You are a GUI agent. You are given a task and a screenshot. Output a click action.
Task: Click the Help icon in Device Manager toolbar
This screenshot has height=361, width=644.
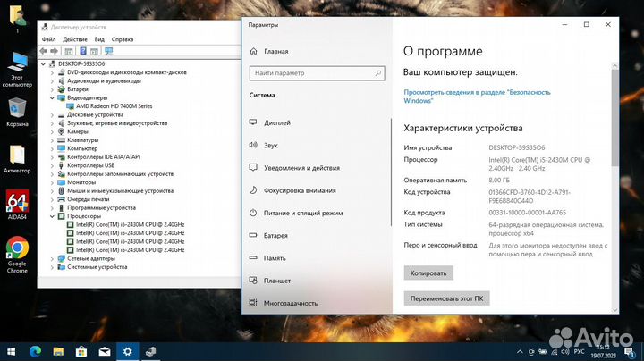click(x=83, y=51)
